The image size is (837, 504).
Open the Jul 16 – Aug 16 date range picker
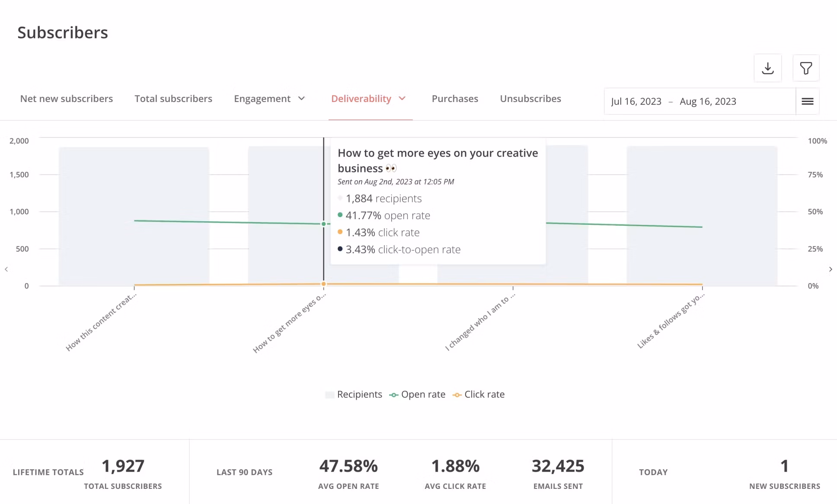tap(674, 101)
